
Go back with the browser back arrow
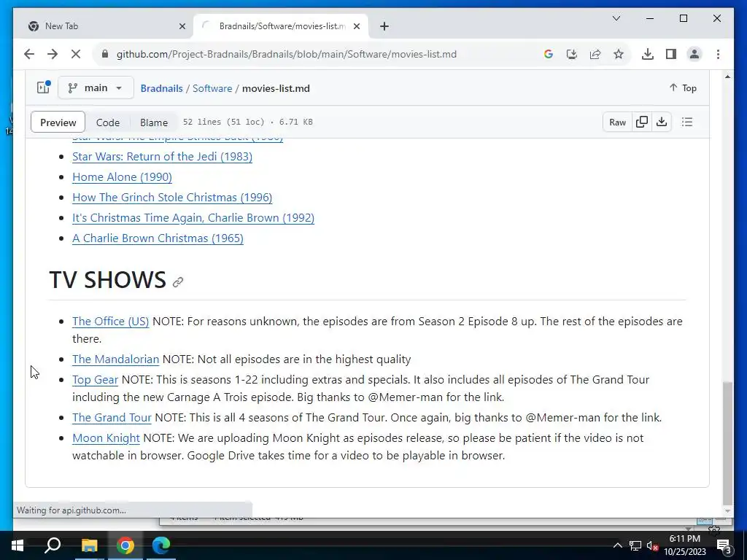[x=29, y=54]
